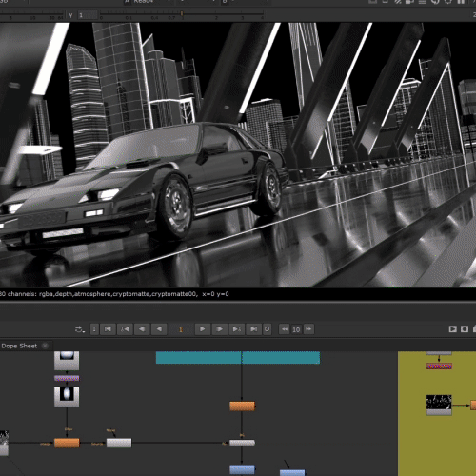The width and height of the screenshot is (476, 476).
Task: Go to the next keyframe
Action: pyautogui.click(x=236, y=329)
